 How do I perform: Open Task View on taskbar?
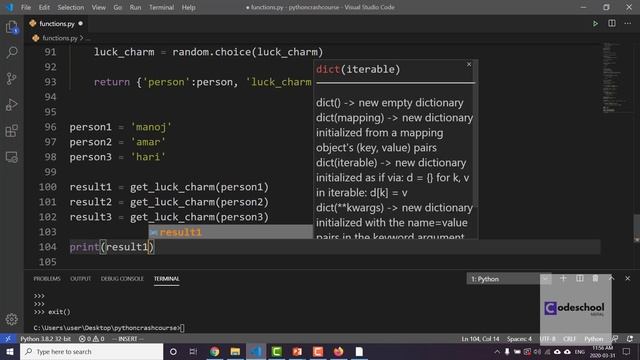pos(193,351)
